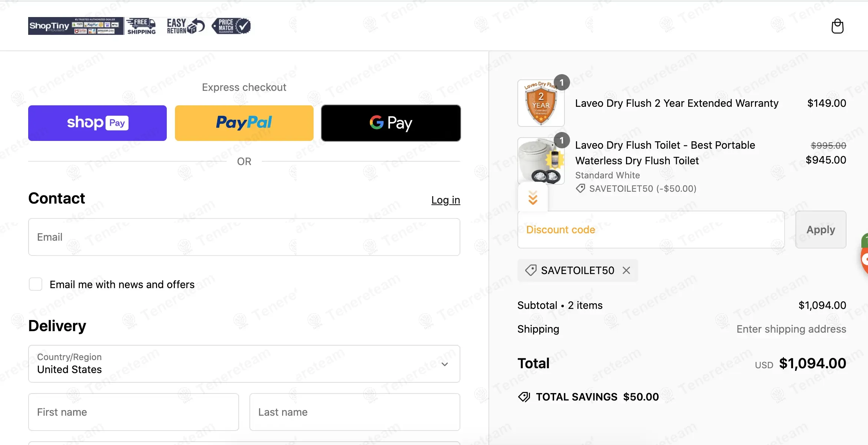This screenshot has height=445, width=868.
Task: Click the Free Shipping badge icon
Action: tap(142, 26)
